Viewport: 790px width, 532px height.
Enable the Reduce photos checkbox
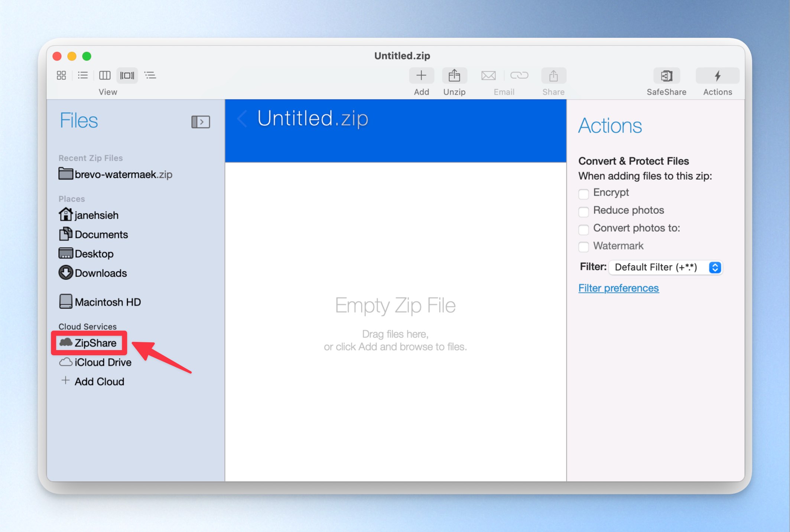click(x=583, y=211)
